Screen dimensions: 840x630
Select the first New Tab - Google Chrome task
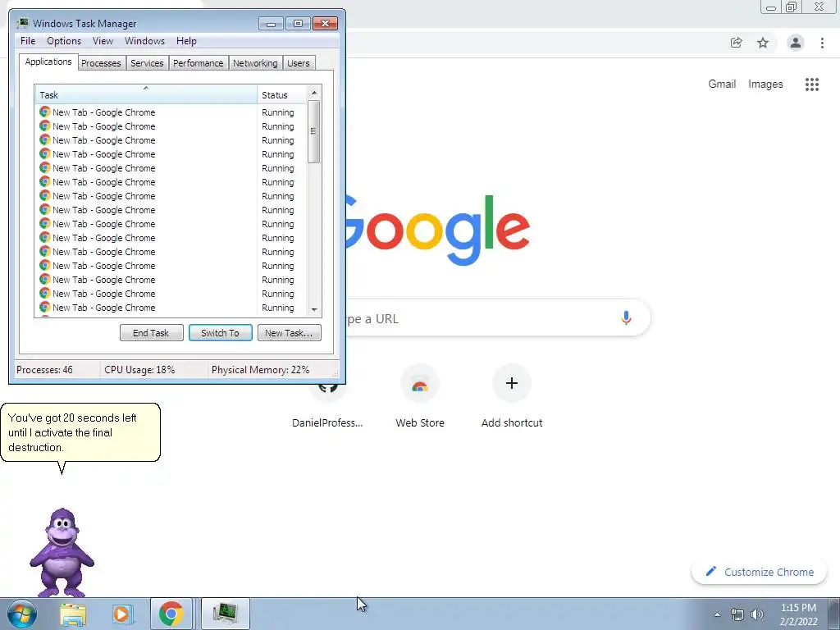tap(171, 112)
